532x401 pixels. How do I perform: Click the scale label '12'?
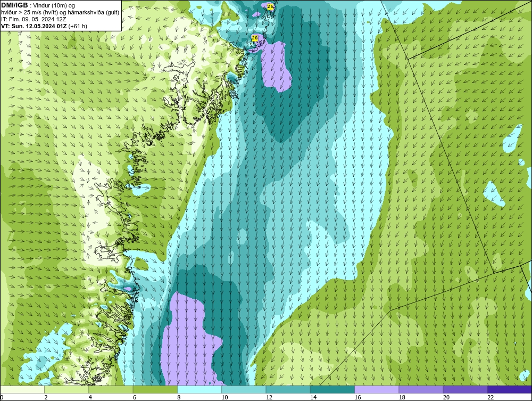(x=269, y=398)
